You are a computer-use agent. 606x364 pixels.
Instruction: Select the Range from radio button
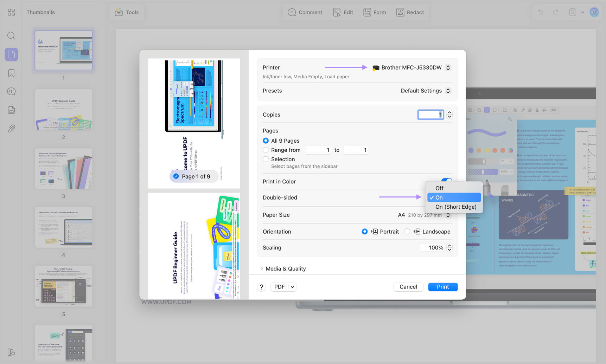266,150
